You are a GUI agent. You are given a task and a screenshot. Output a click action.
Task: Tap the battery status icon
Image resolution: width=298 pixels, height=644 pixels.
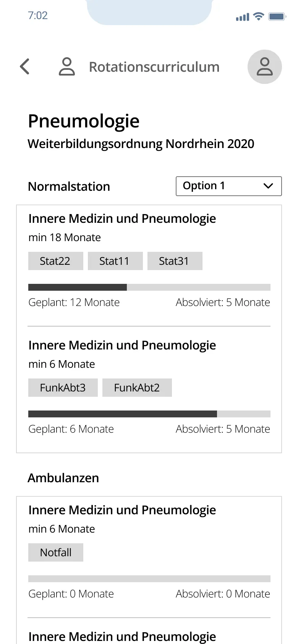[x=277, y=16]
